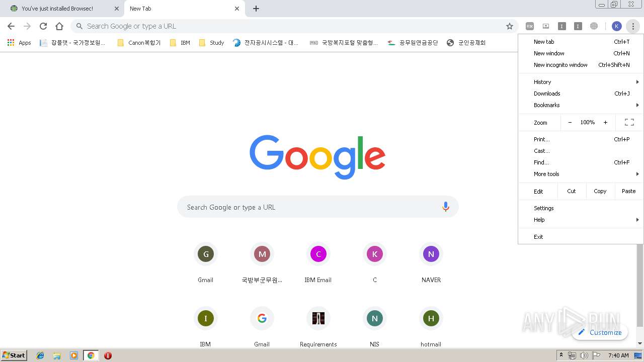Screen dimensions: 644x362
Task: Choose Find... from the menu
Action: 581,162
